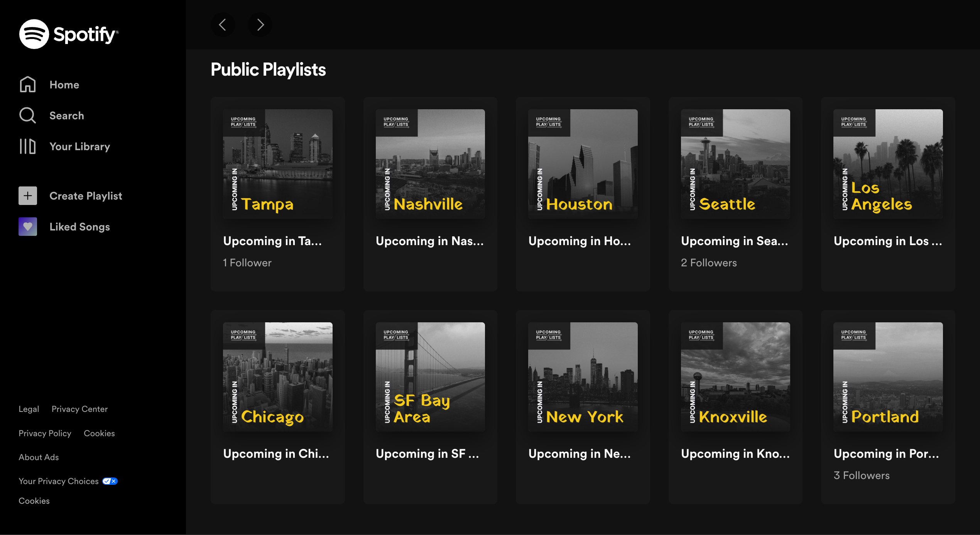Viewport: 980px width, 535px height.
Task: Click the '3 Followers' text
Action: pos(862,476)
